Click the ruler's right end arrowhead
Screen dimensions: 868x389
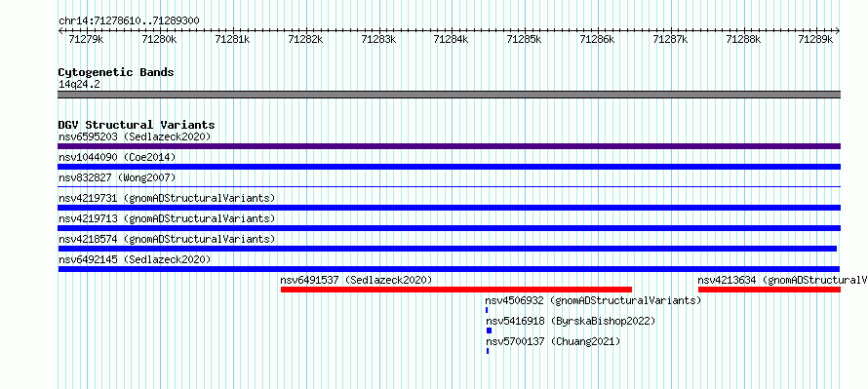pos(838,30)
